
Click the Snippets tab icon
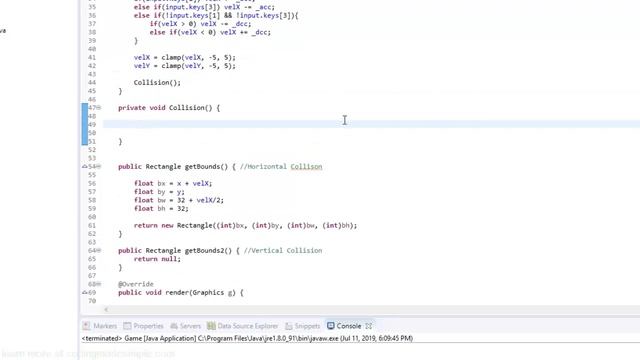pyautogui.click(x=289, y=326)
